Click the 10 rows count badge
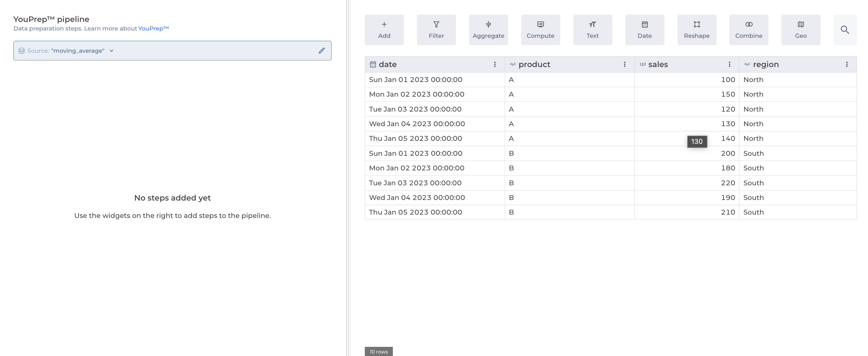 [379, 352]
